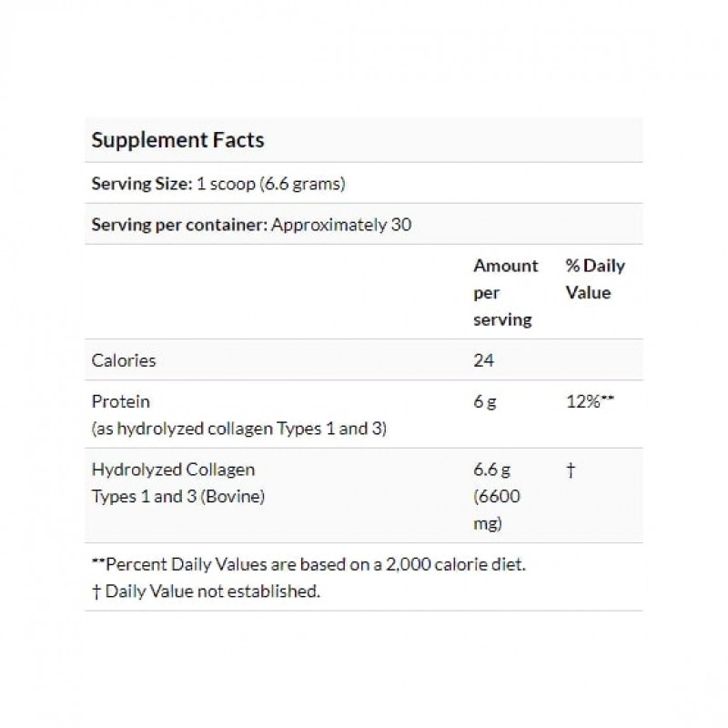Click the Calories row label
This screenshot has height=728, width=728.
[x=124, y=360]
